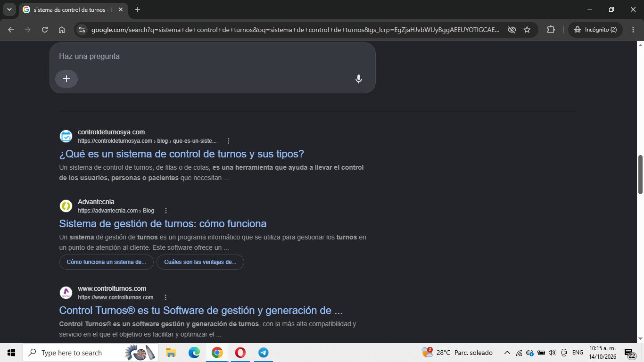This screenshot has width=644, height=362.
Task: Click Cuáles son las ventajas de... chip
Action: click(200, 262)
